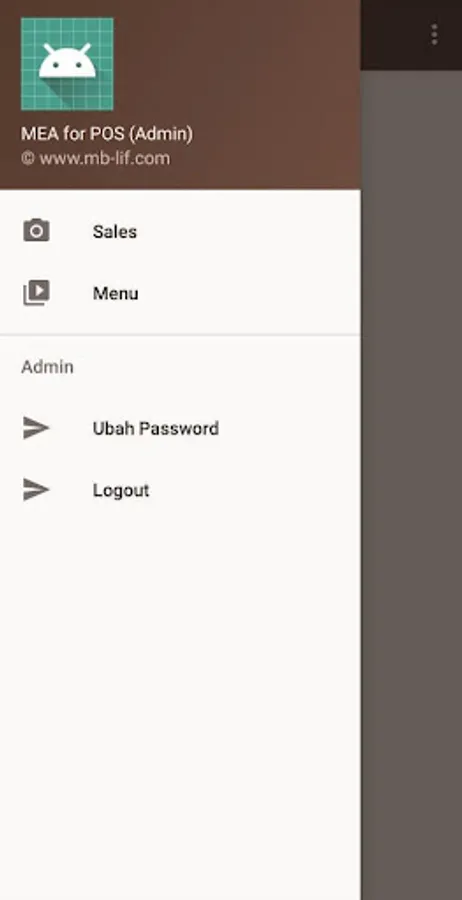Viewport: 462px width, 900px height.
Task: Click the MEA for POS (Admin) title
Action: [107, 134]
